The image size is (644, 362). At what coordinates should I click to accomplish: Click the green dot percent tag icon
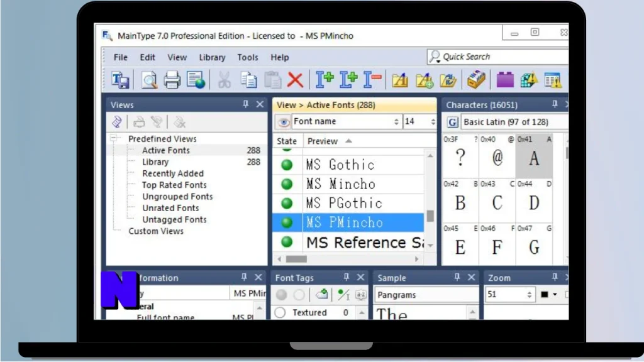coord(343,294)
